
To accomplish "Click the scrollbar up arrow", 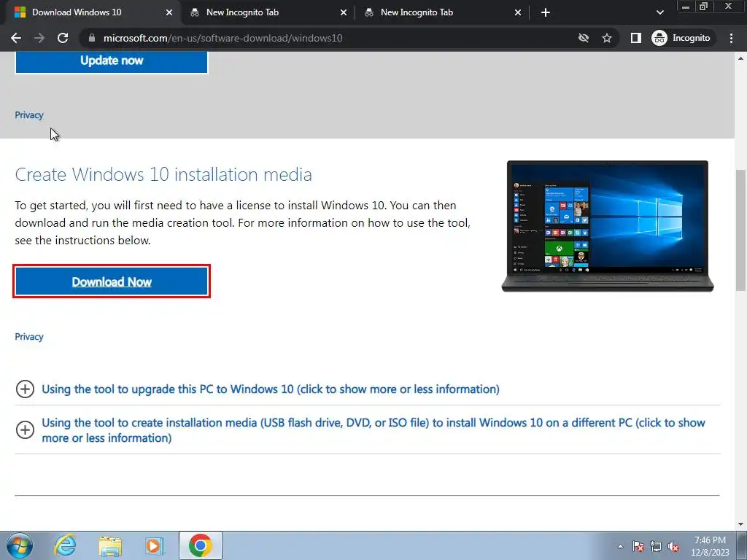I will coord(740,58).
